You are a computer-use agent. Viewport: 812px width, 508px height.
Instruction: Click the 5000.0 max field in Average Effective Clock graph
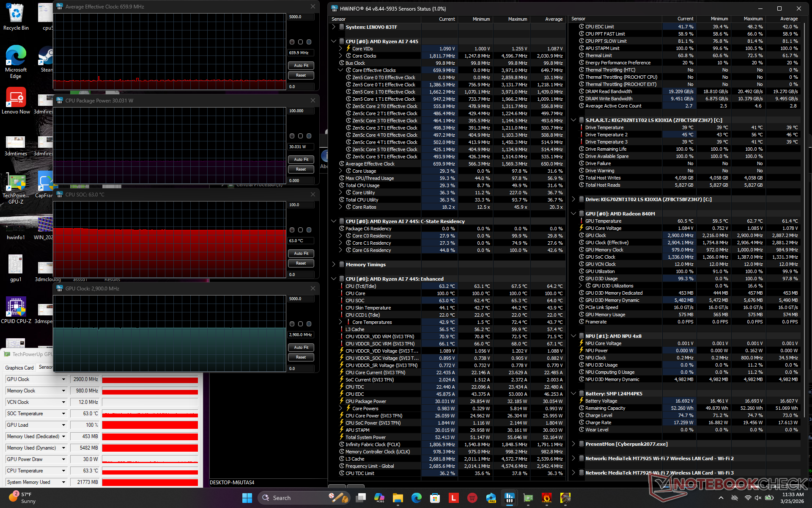coord(301,17)
